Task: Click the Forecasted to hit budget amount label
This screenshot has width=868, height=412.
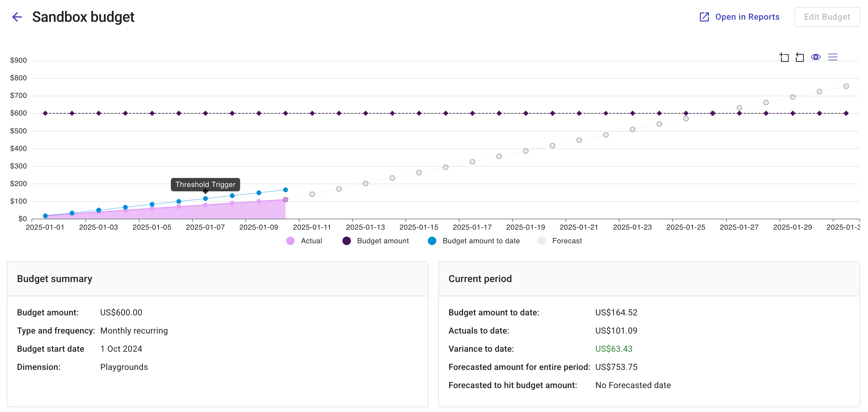Action: point(512,385)
